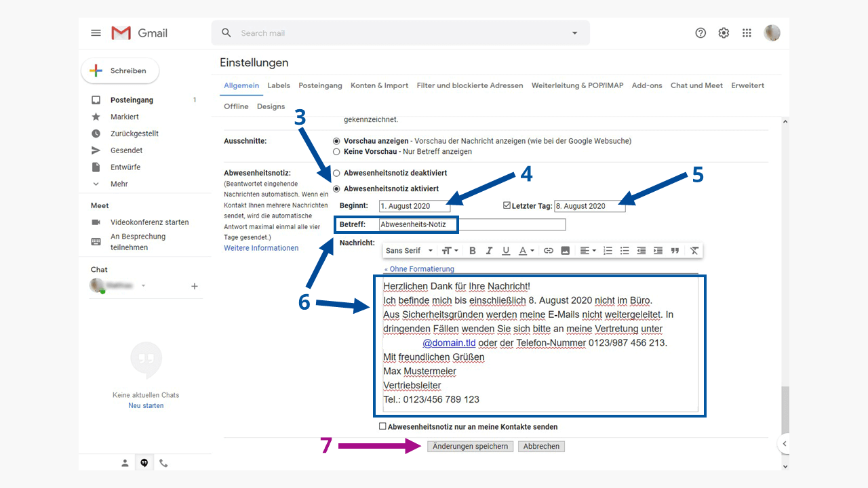This screenshot has width=868, height=488.
Task: Open the Offline tab
Action: pos(237,106)
